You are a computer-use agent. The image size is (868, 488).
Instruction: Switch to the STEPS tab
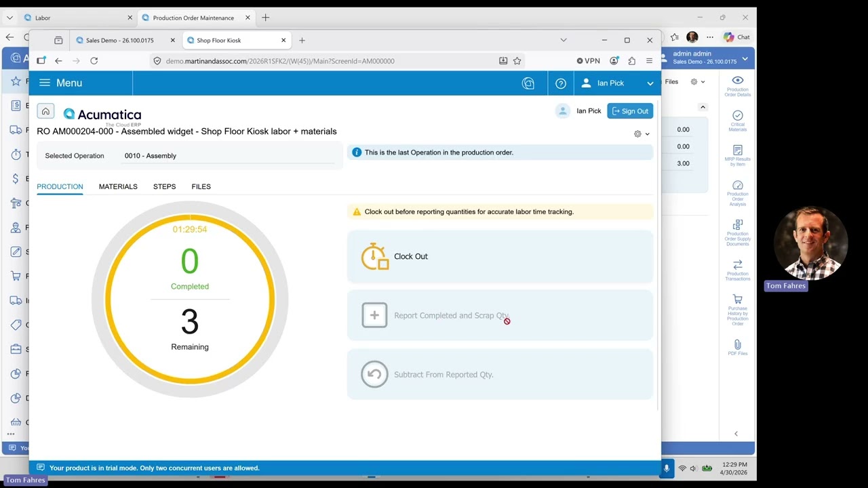pyautogui.click(x=164, y=186)
